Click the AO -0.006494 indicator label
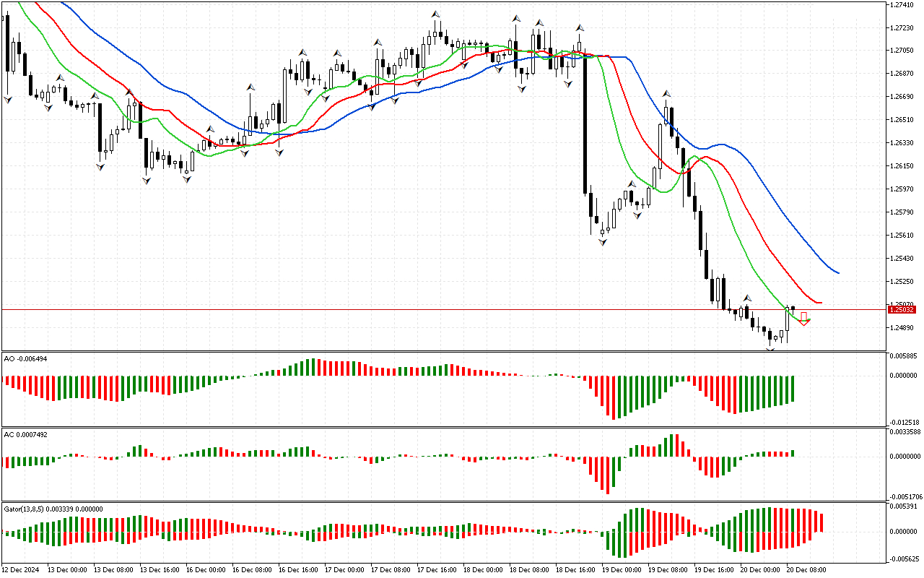 (x=26, y=358)
